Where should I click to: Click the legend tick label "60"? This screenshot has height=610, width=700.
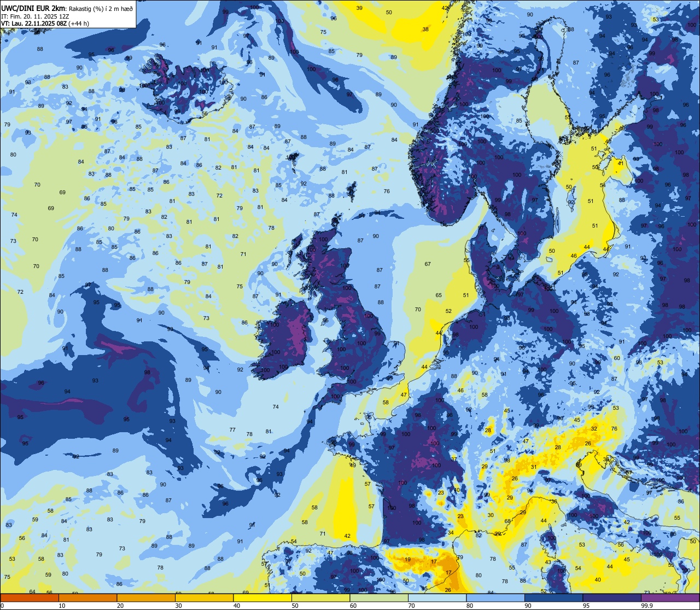tap(353, 606)
